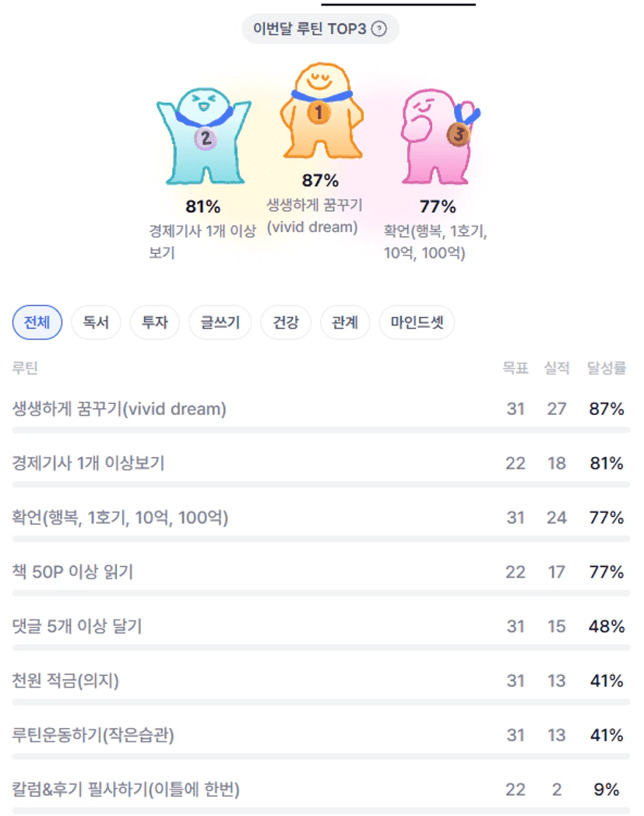Open the 책 50P 이상 읽기 routine
644x816 pixels.
(73, 572)
